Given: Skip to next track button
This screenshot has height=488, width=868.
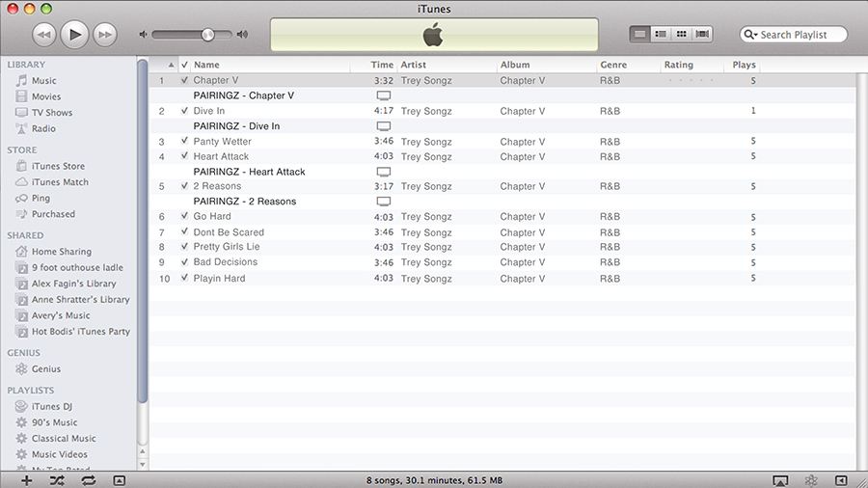Looking at the screenshot, I should 104,35.
